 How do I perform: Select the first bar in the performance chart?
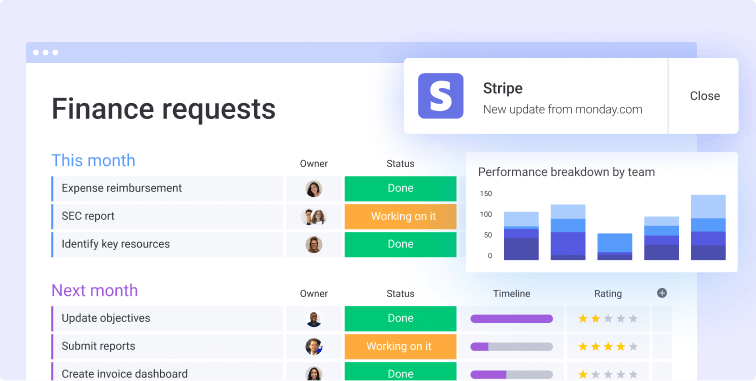(521, 236)
